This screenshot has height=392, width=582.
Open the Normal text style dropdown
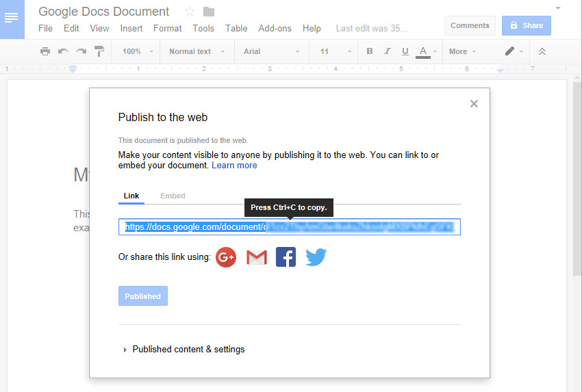(197, 51)
